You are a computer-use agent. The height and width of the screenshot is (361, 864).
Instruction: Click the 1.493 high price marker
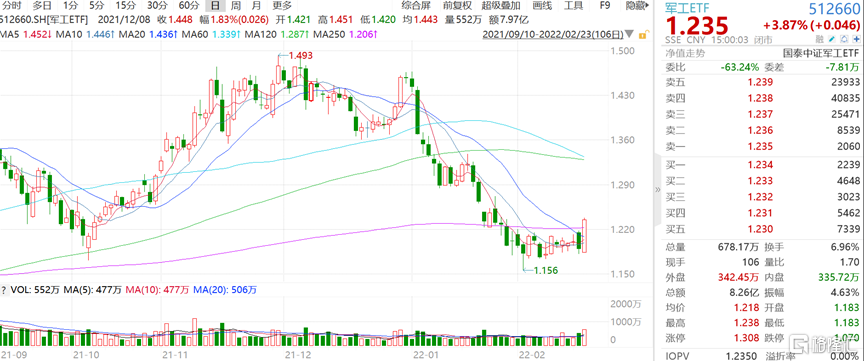pos(299,55)
